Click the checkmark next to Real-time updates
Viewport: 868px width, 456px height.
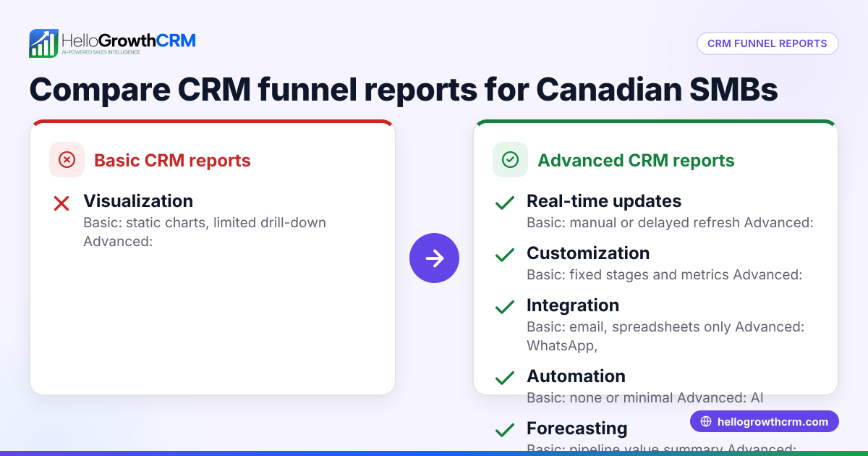pyautogui.click(x=505, y=204)
